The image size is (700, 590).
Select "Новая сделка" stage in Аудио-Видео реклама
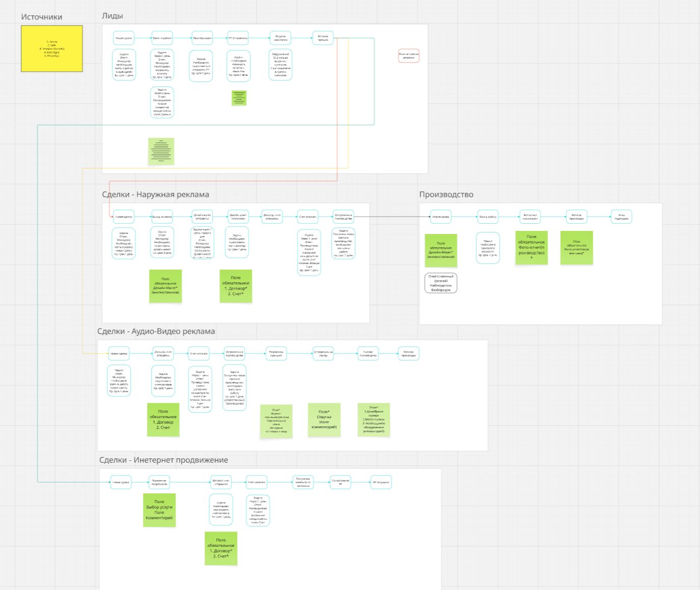tap(119, 353)
